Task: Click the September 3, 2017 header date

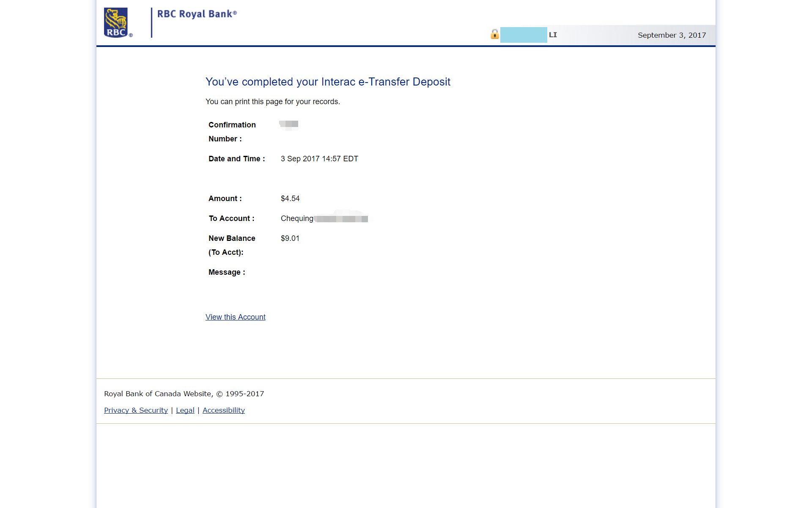Action: tap(672, 35)
